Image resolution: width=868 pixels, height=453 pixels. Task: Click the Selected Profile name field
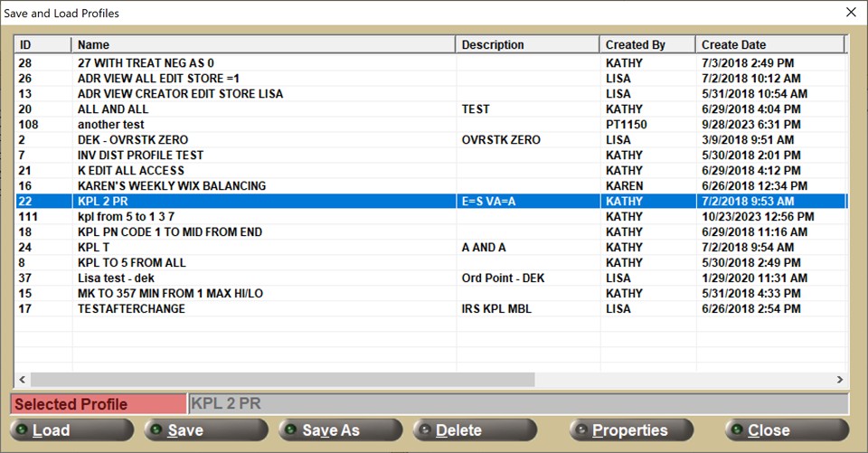click(517, 404)
